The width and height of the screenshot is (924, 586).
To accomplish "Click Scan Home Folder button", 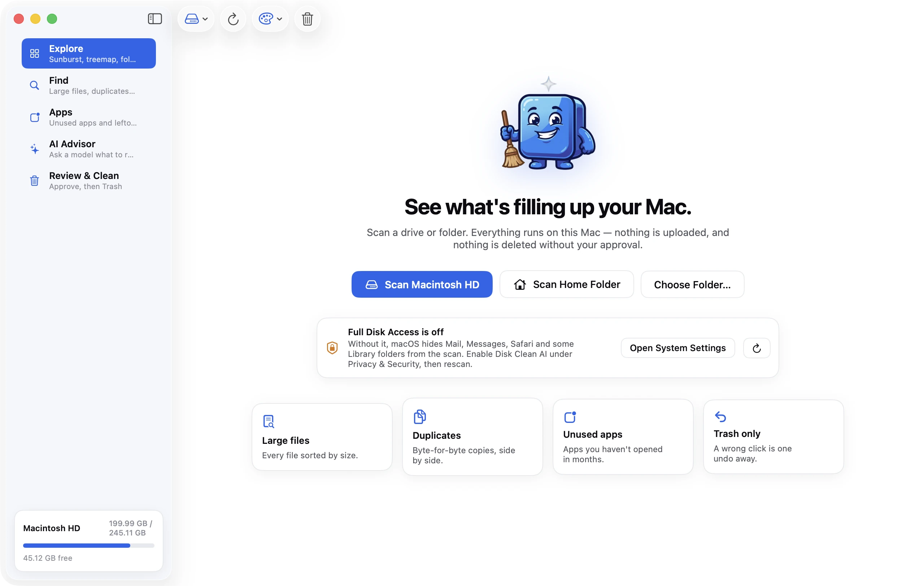I will 566,285.
